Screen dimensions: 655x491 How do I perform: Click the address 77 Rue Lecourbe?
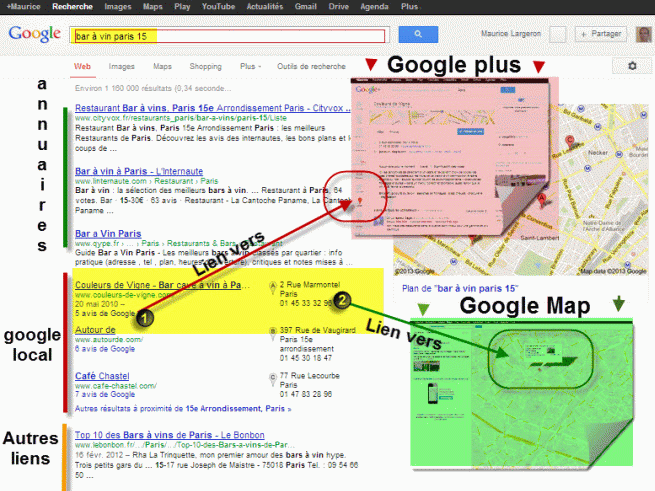tap(310, 376)
